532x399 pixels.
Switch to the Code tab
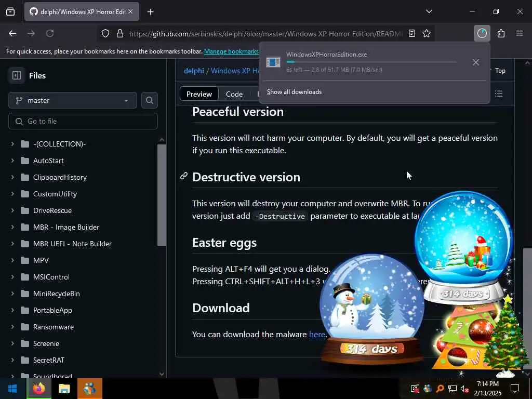[x=234, y=94]
